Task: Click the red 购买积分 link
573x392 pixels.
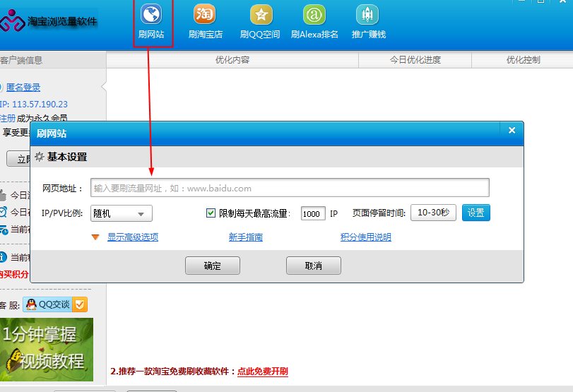Action: click(14, 274)
